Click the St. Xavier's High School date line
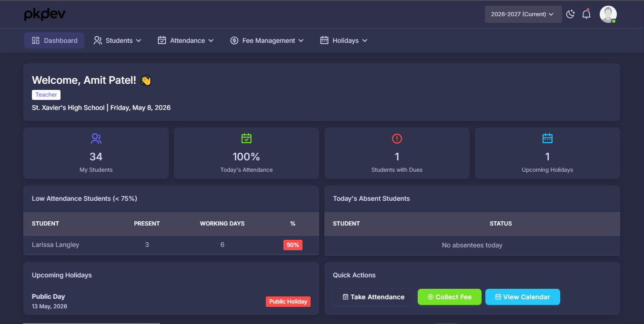This screenshot has width=644, height=324. point(101,108)
